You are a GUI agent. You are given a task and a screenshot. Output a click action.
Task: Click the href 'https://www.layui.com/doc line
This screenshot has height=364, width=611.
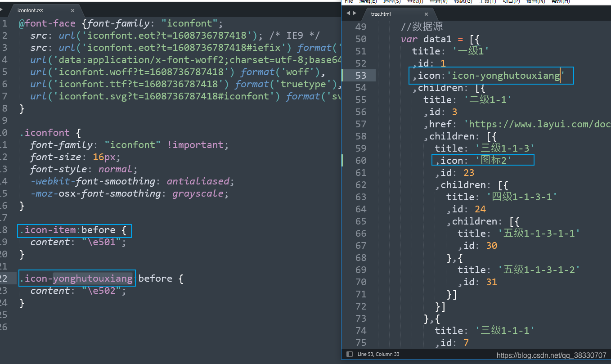517,124
